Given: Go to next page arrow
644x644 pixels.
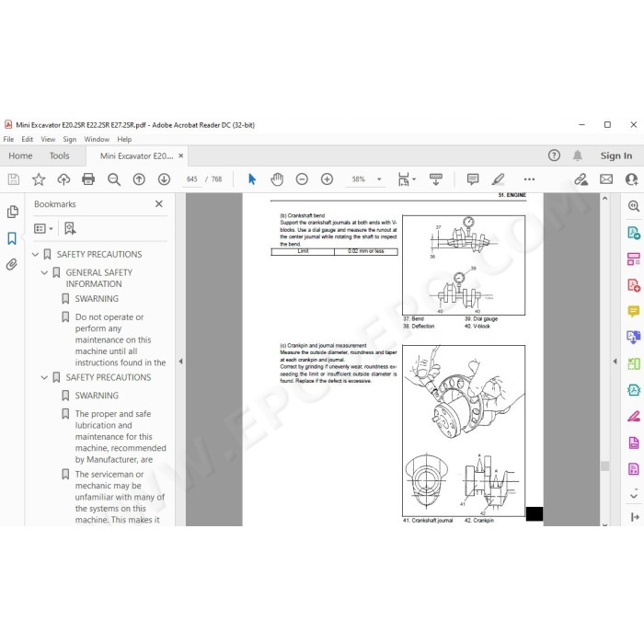Looking at the screenshot, I should click(165, 179).
